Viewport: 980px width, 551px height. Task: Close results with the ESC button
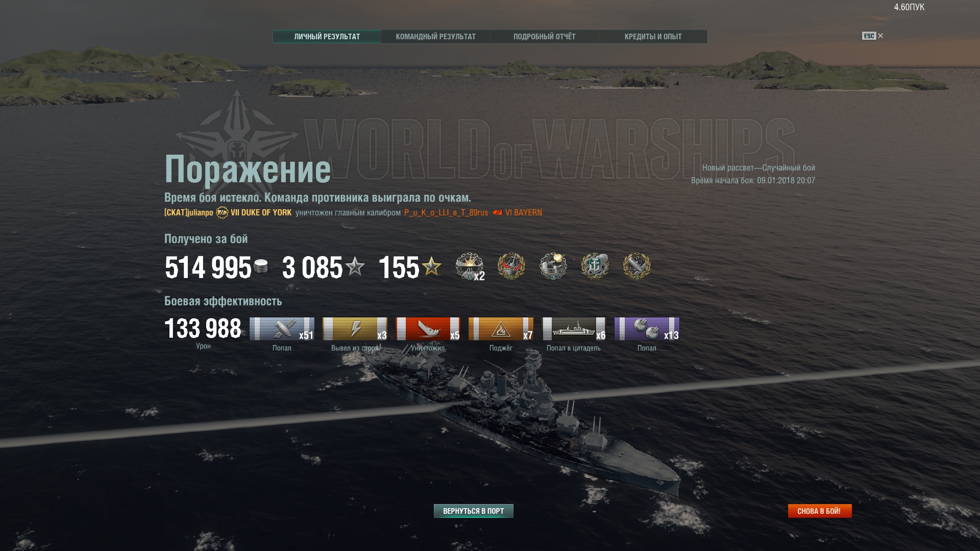[872, 36]
